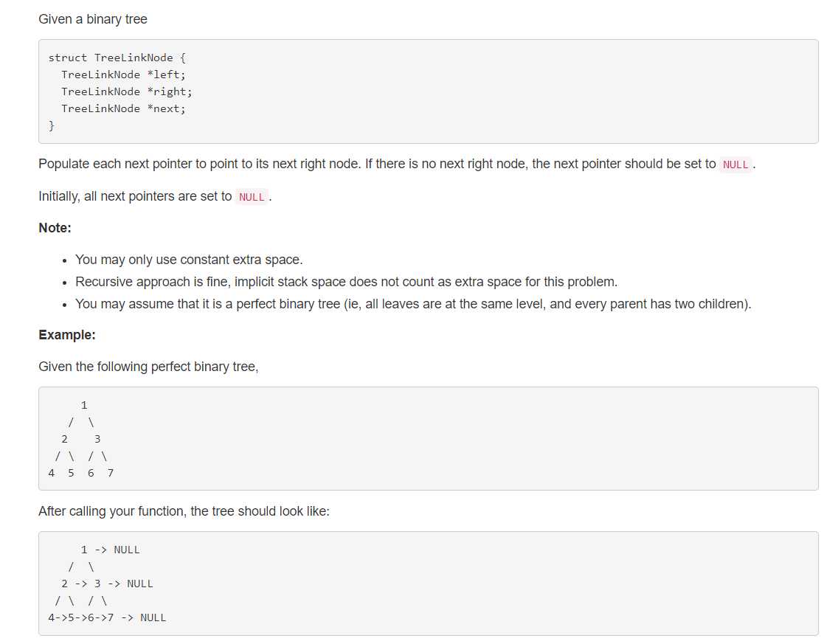This screenshot has height=644, width=824.
Task: Click the '1 -> NULL' line in result tree
Action: (111, 550)
